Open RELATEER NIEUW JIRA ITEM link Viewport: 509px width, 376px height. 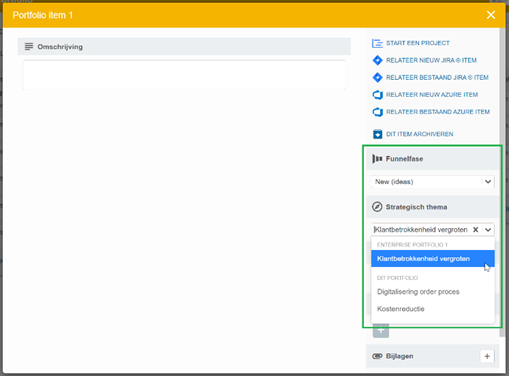[x=431, y=60]
